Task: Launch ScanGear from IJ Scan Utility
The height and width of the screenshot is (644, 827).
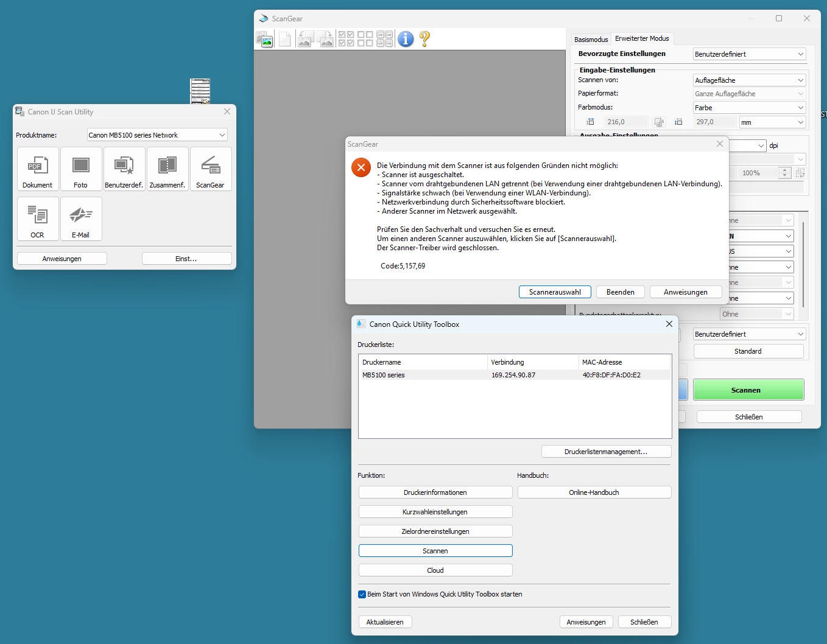Action: coord(211,169)
